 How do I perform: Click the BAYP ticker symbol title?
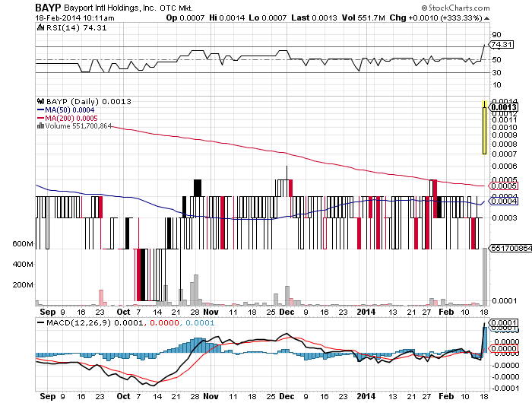point(48,8)
